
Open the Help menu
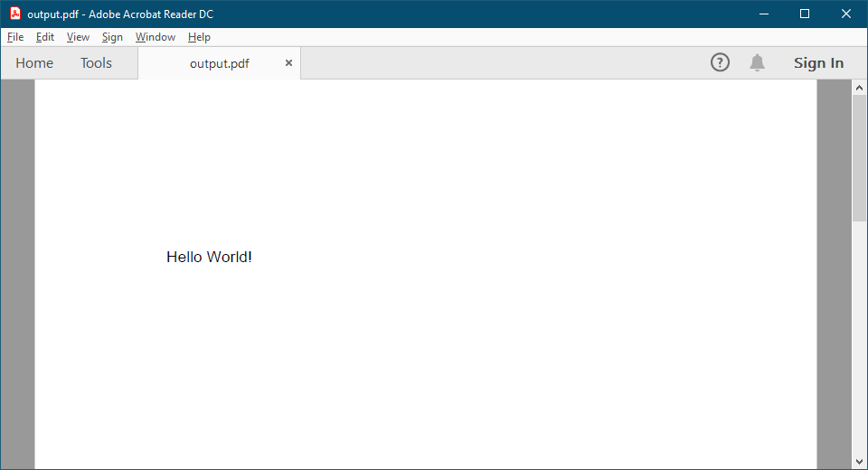[199, 37]
